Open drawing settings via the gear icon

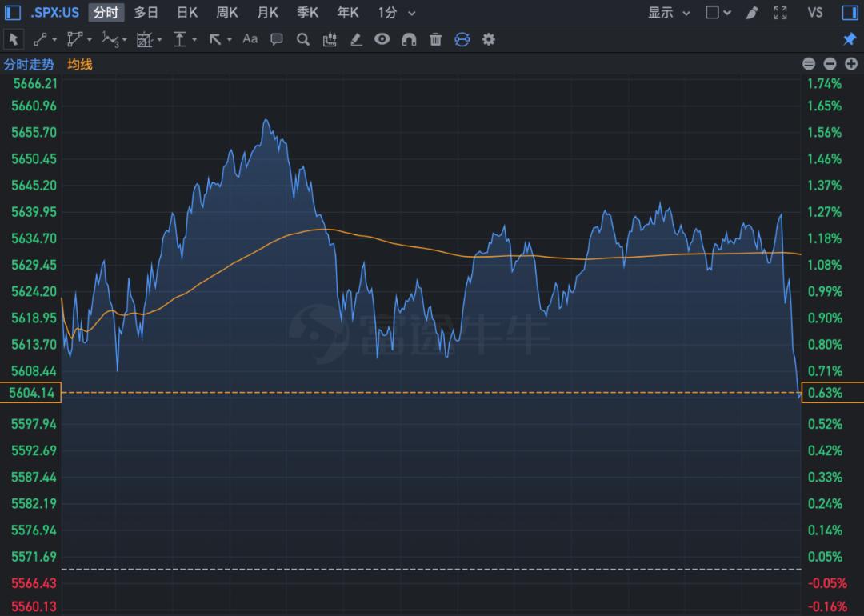(489, 39)
